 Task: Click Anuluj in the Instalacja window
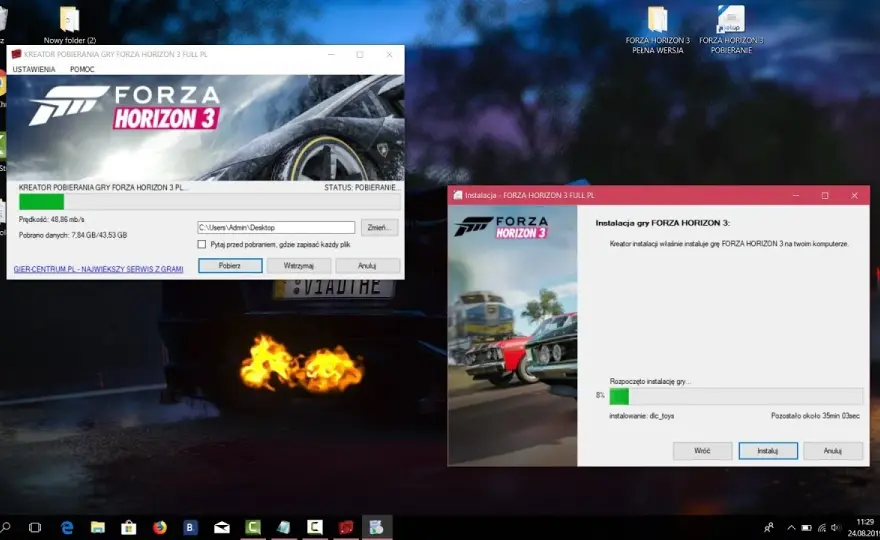(x=833, y=451)
